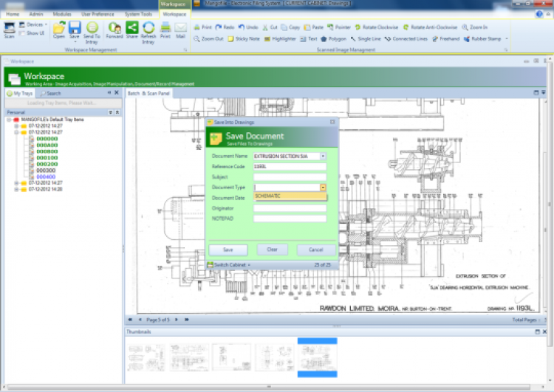This screenshot has width=554, height=392.
Task: Click the Refresh Intray icon
Action: [x=148, y=29]
